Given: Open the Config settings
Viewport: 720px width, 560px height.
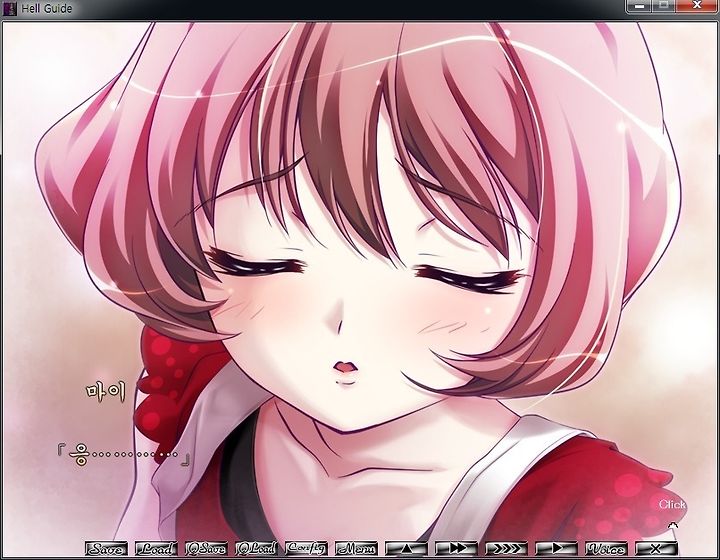Looking at the screenshot, I should 306,549.
